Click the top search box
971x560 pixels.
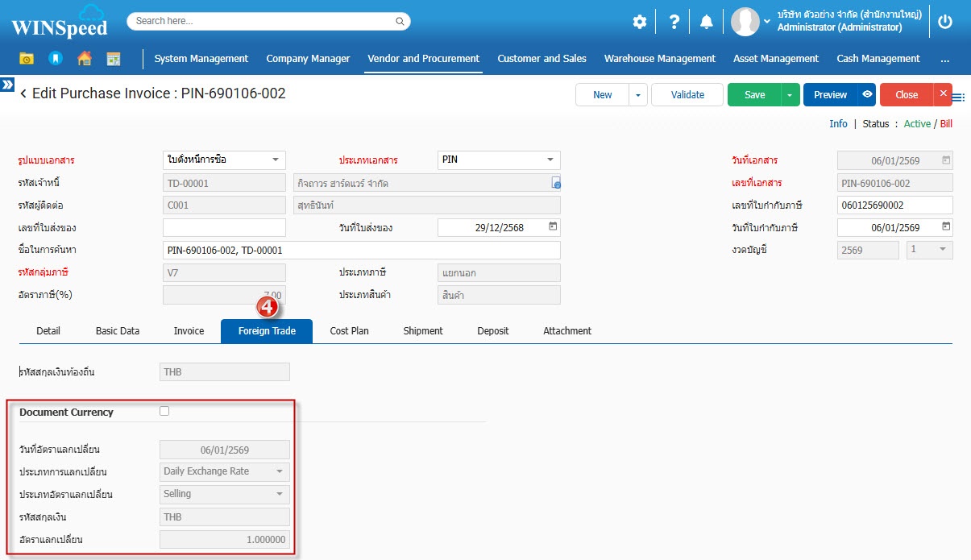click(x=268, y=21)
